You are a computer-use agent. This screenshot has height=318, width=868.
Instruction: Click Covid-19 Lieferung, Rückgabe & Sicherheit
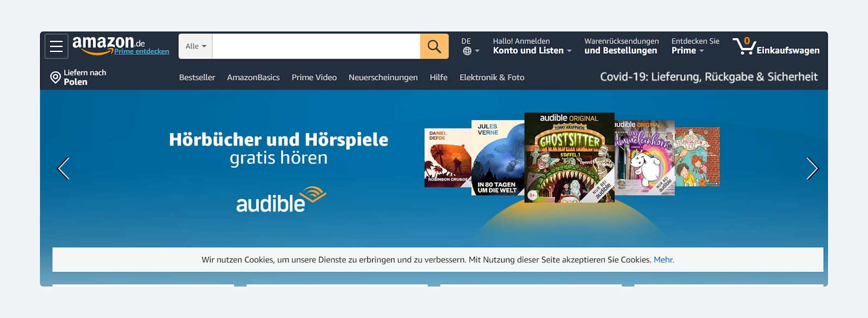[x=709, y=77]
